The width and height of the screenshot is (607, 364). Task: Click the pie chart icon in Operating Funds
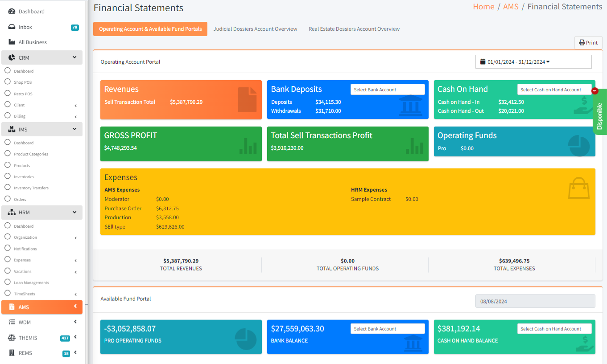click(x=578, y=146)
